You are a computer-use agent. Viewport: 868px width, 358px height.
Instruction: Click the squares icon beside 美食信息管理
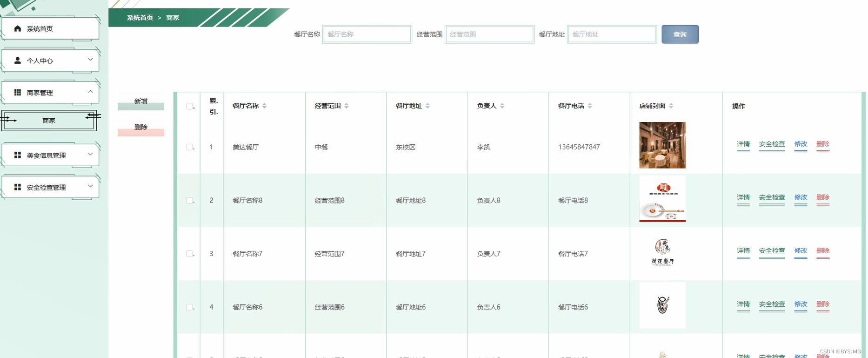click(18, 155)
